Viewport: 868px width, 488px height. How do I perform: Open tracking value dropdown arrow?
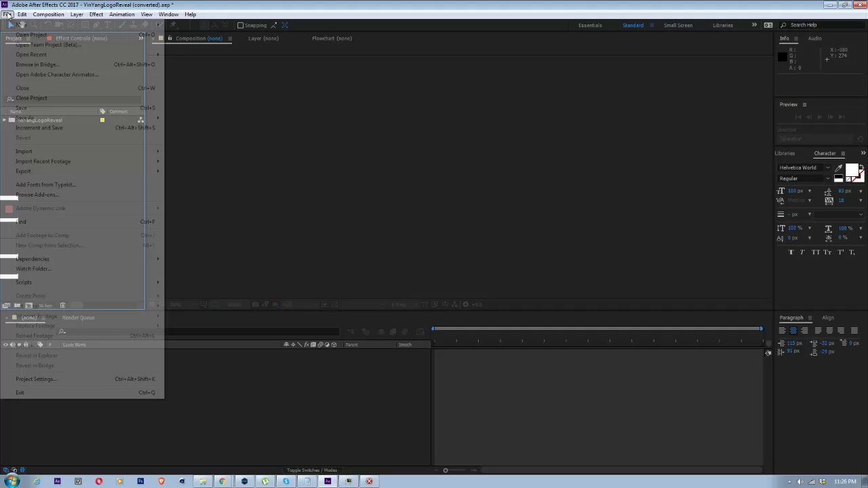tap(860, 201)
